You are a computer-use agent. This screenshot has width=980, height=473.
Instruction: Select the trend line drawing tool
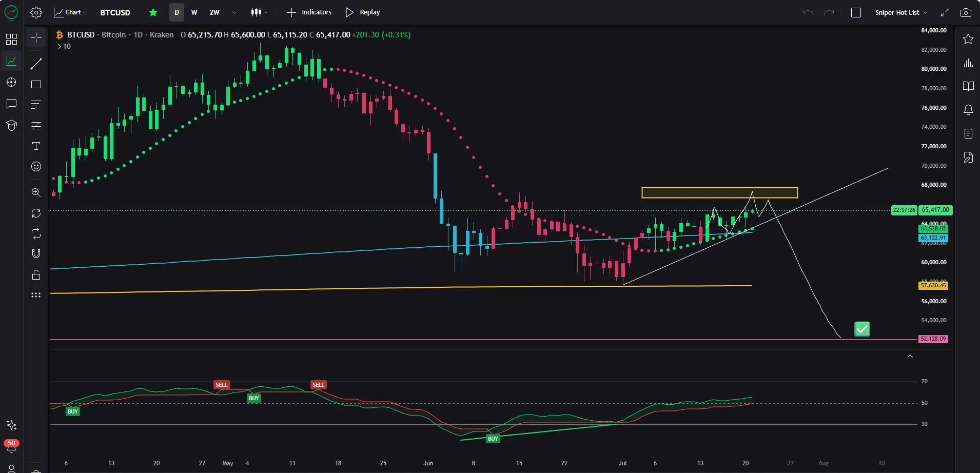click(x=36, y=64)
